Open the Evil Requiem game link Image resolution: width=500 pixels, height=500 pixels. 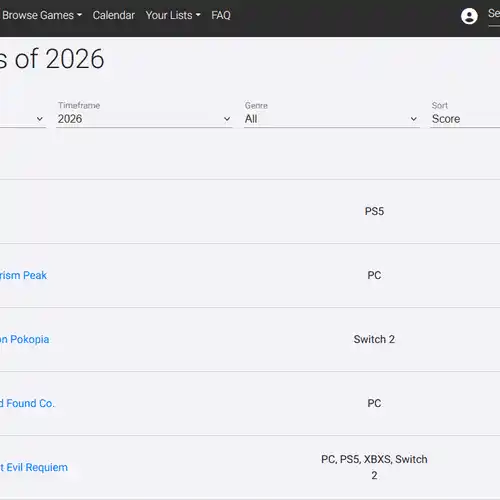(x=34, y=467)
